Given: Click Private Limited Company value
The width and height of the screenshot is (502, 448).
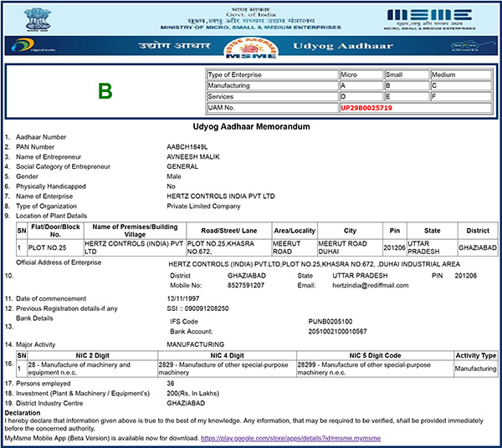Looking at the screenshot, I should pyautogui.click(x=203, y=206).
